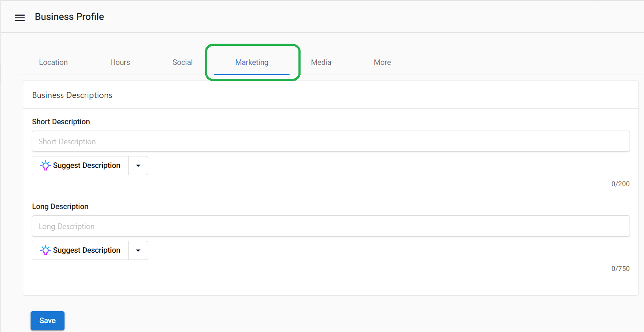This screenshot has height=332, width=644.
Task: Click the Business Descriptions section header
Action: click(72, 95)
